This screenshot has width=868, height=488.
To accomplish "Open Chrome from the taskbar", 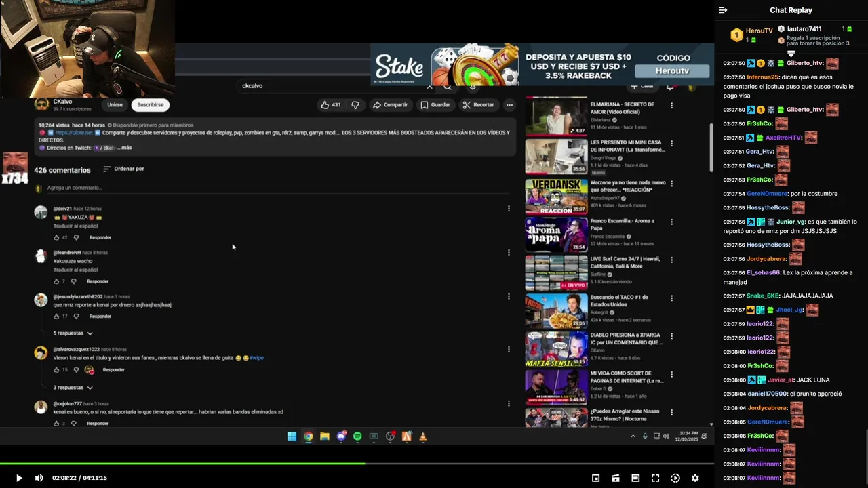I will [x=308, y=436].
